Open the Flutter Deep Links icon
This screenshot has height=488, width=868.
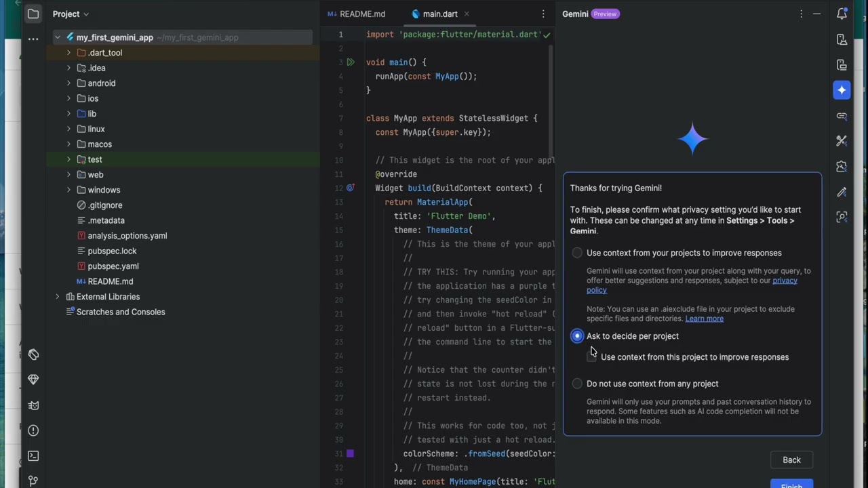(x=842, y=116)
